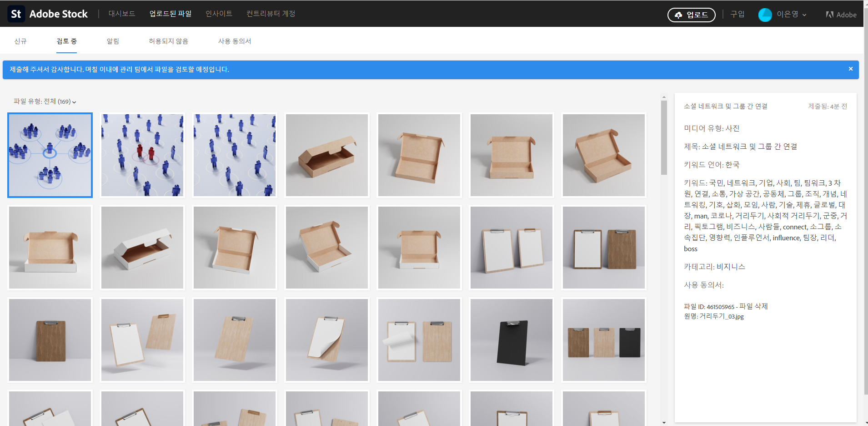868x426 pixels.
Task: Click the 미디어 유형: 사진 text
Action: [x=712, y=128]
